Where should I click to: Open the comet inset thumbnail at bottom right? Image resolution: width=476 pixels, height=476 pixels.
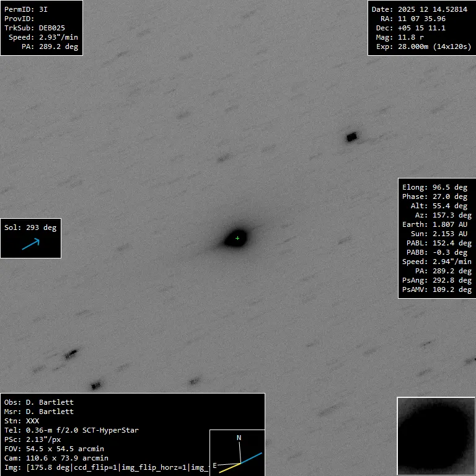[x=436, y=436]
